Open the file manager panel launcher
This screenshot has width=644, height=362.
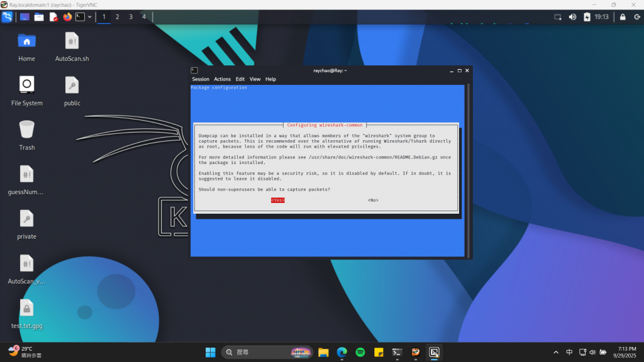point(39,17)
